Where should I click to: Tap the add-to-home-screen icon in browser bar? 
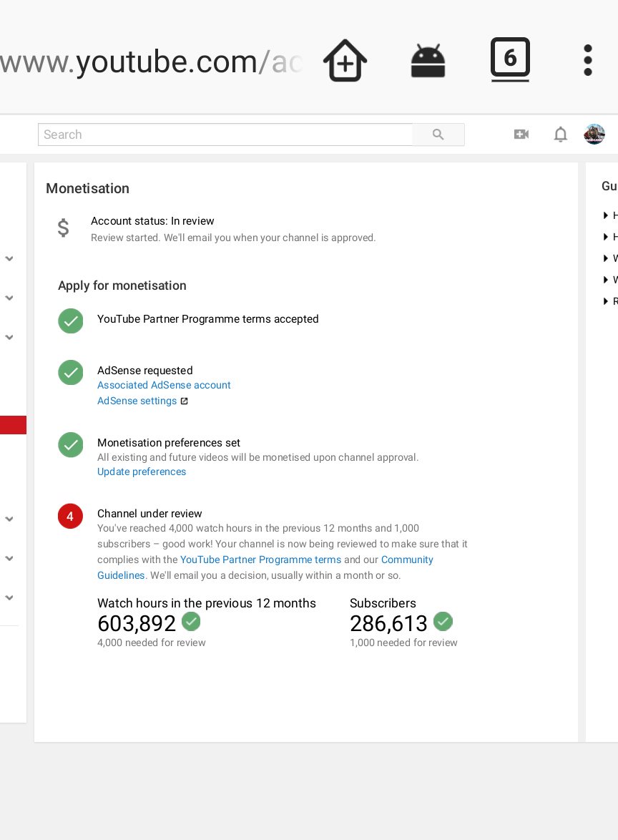point(345,61)
